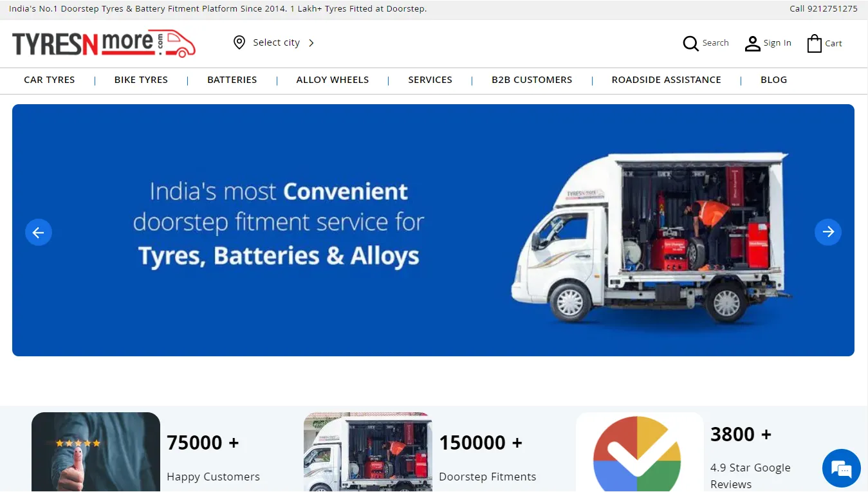The image size is (868, 492).
Task: Click the search magnifier icon
Action: pos(690,43)
